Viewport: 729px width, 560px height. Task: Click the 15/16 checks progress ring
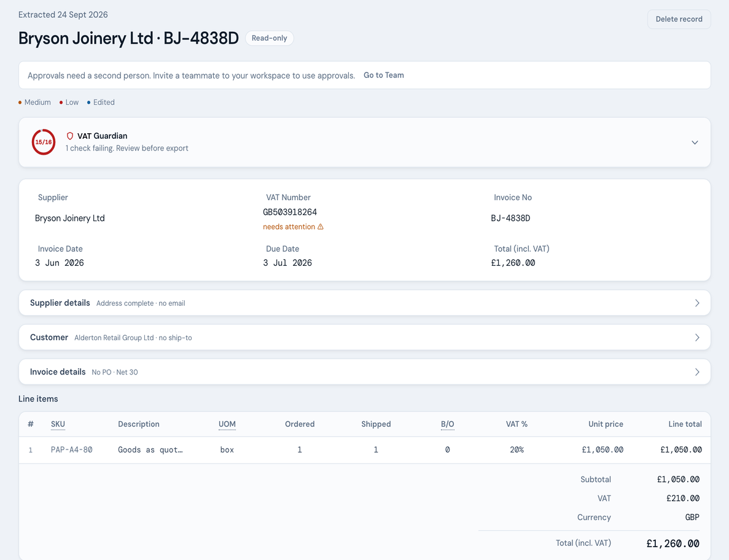[44, 142]
